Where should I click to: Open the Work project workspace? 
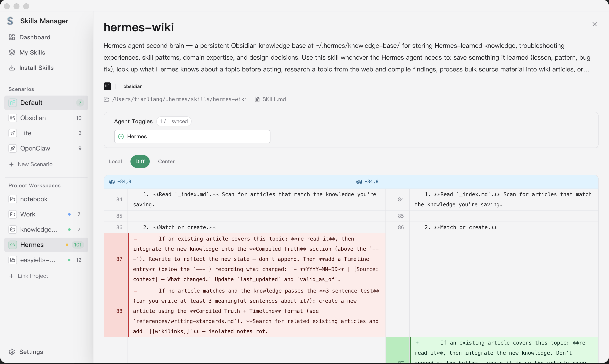coord(28,214)
